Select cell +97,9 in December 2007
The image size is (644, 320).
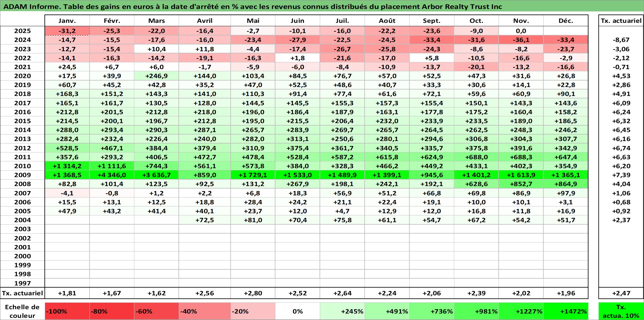[566, 193]
